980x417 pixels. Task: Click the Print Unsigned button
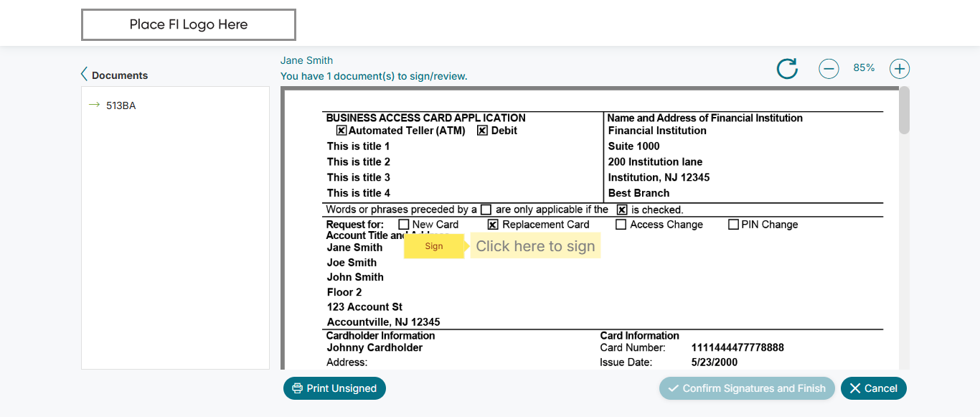click(334, 388)
